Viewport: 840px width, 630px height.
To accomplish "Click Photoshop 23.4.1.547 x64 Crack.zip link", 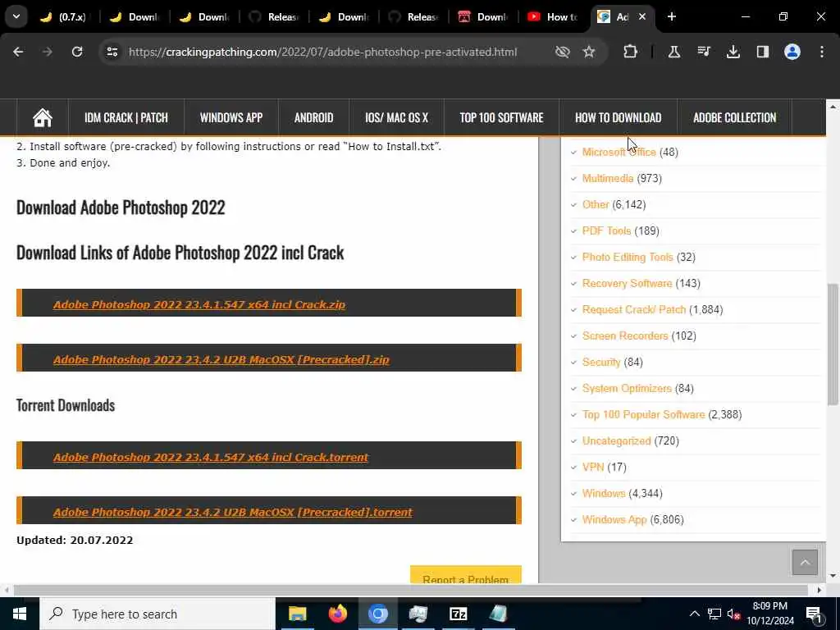I will (199, 304).
